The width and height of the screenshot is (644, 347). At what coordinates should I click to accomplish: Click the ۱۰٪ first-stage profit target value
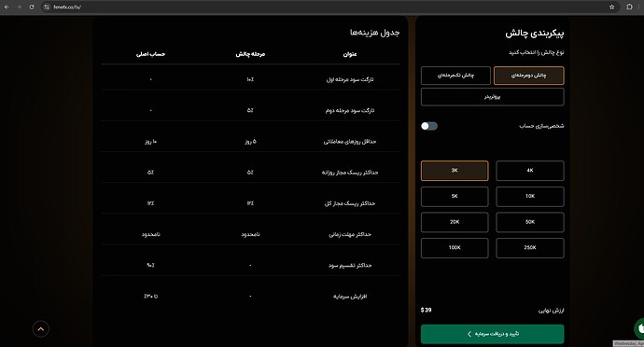[x=250, y=79]
